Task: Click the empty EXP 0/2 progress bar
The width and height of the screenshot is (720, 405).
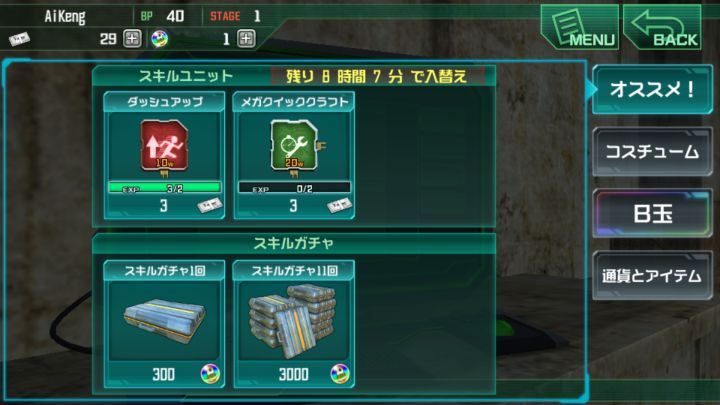Action: tap(294, 188)
